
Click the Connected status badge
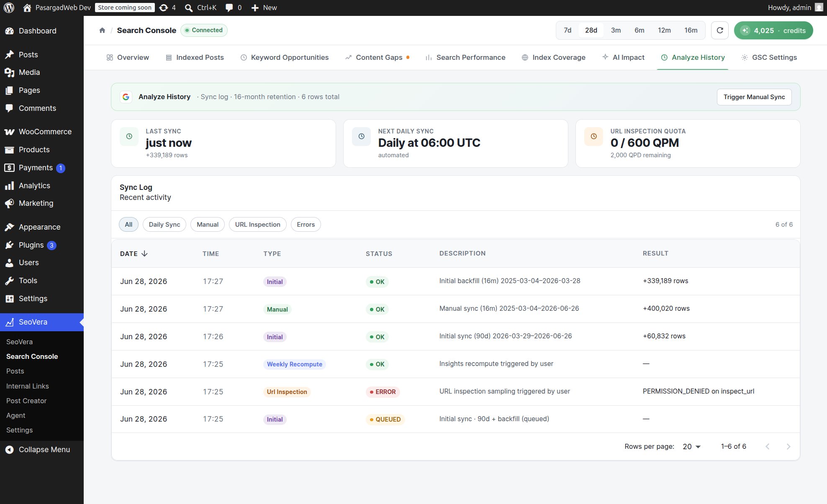tap(204, 30)
